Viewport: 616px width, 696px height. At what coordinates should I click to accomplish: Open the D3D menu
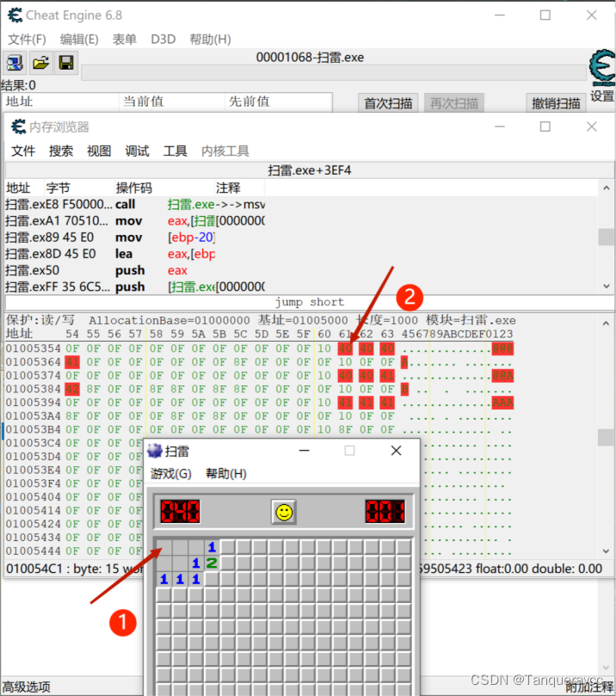point(163,40)
